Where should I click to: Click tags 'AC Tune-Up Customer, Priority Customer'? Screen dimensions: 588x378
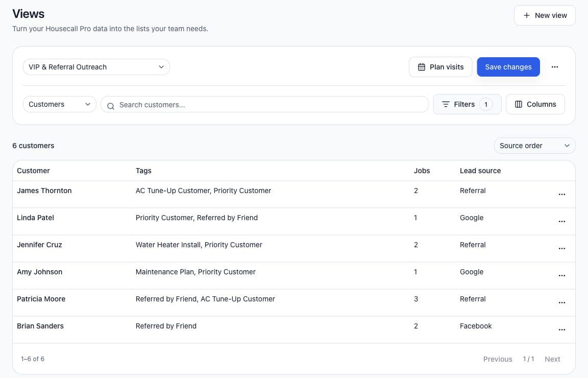(x=203, y=191)
